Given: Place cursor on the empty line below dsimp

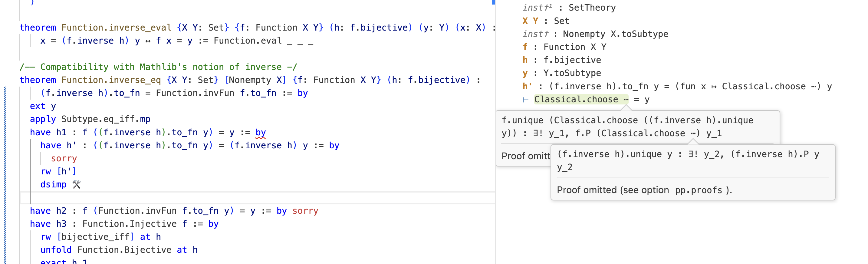Looking at the screenshot, I should (202, 198).
